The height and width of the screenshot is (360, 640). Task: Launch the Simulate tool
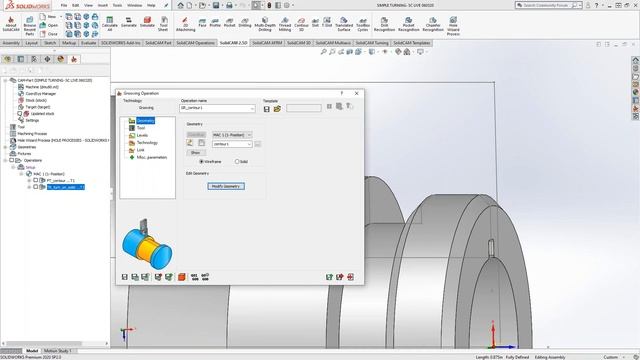(147, 22)
